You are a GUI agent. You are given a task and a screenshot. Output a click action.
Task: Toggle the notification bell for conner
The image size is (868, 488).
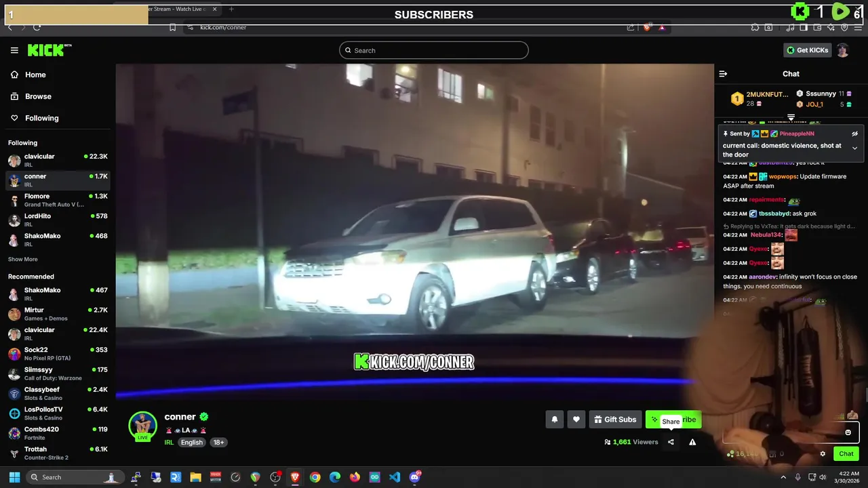coord(554,420)
